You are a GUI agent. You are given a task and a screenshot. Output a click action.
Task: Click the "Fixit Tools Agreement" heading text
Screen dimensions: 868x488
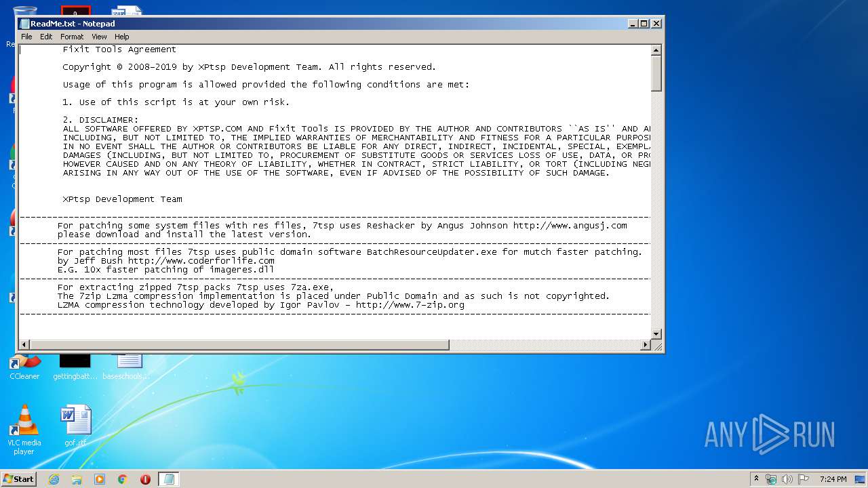tap(119, 49)
